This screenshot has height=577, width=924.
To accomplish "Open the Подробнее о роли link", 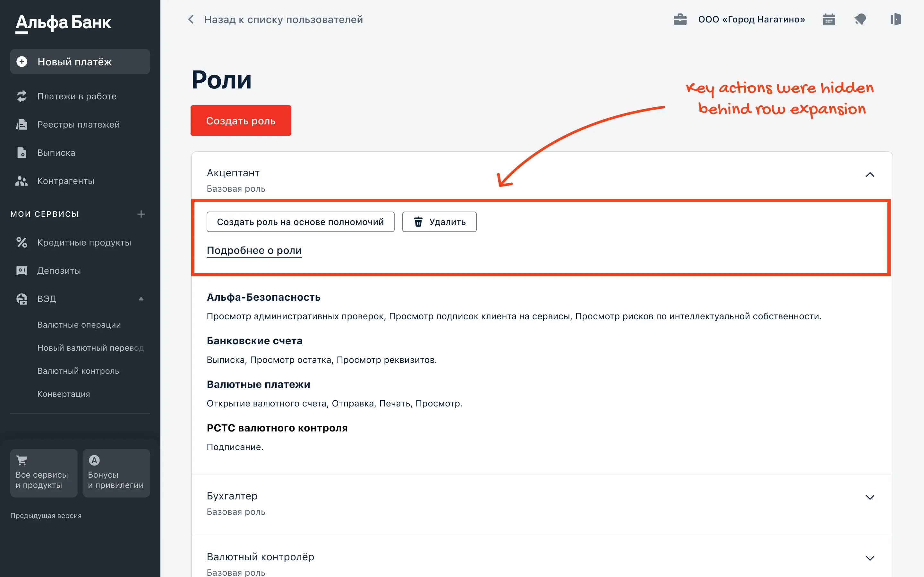I will [x=254, y=251].
